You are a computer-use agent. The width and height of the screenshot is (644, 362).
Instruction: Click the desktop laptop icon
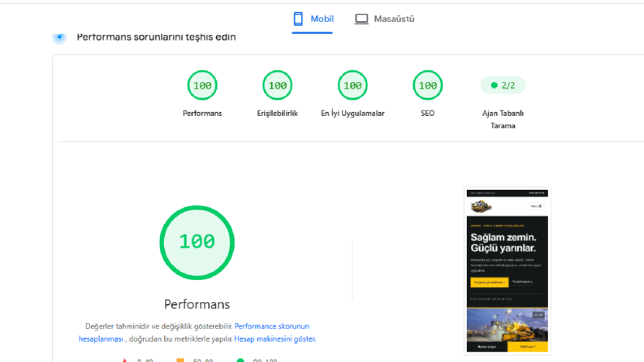pos(361,19)
